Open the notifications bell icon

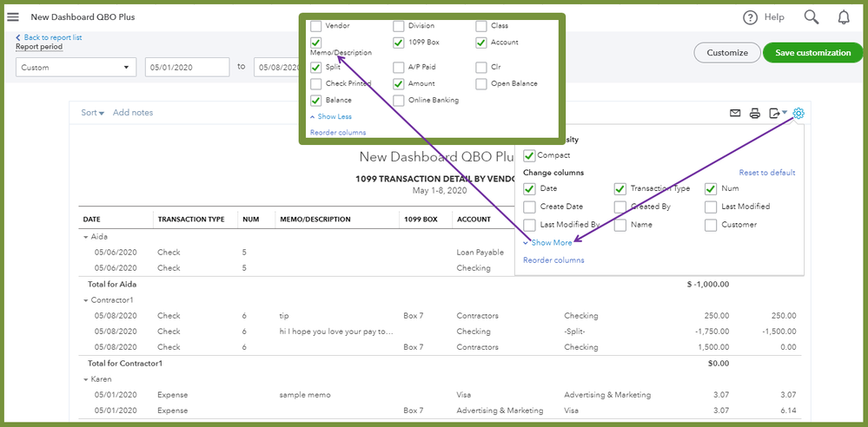(844, 17)
